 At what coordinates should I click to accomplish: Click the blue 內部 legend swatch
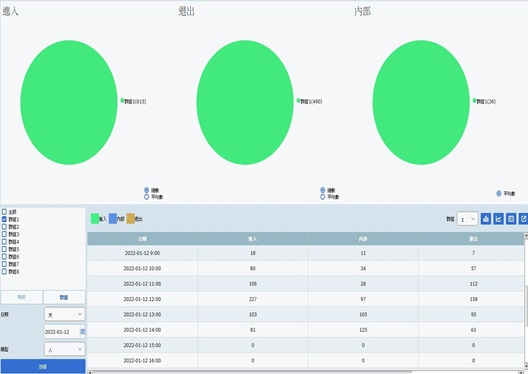(113, 219)
